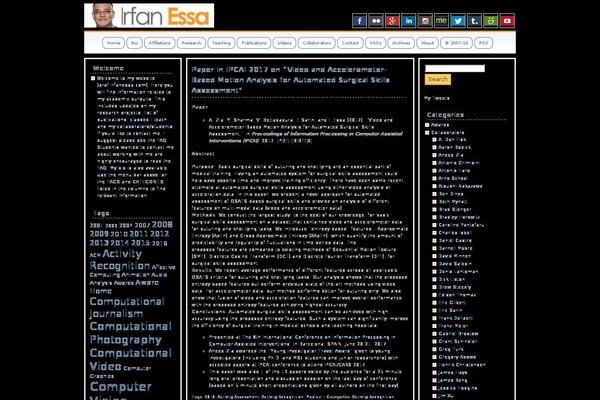Open the Archives menu item
Viewport: 600px width, 400px height.
tap(401, 43)
